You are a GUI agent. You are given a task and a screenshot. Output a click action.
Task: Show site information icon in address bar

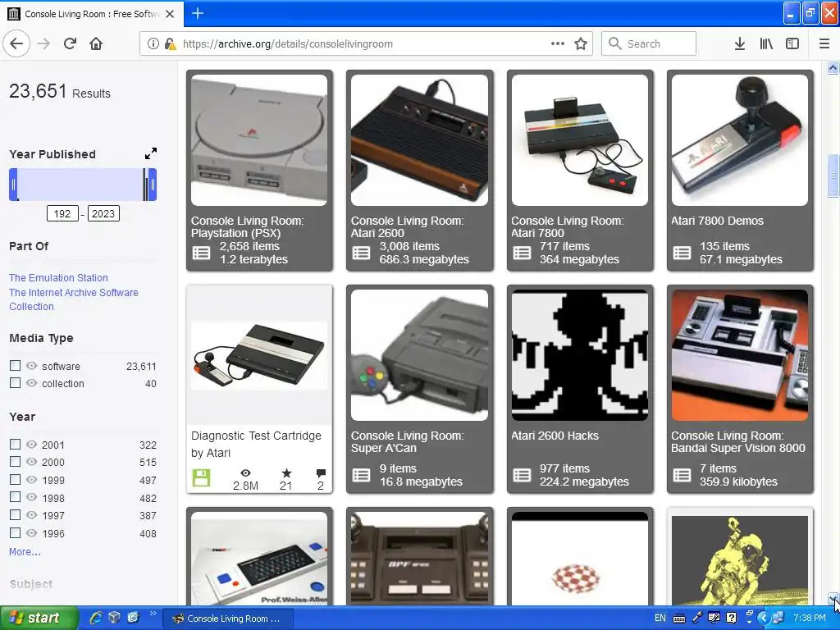[153, 44]
